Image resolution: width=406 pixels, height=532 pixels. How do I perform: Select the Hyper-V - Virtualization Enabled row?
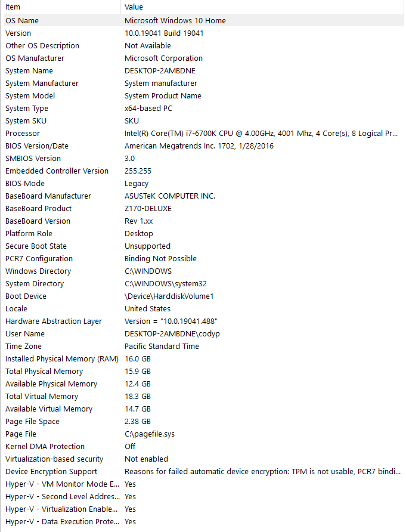[x=203, y=509]
